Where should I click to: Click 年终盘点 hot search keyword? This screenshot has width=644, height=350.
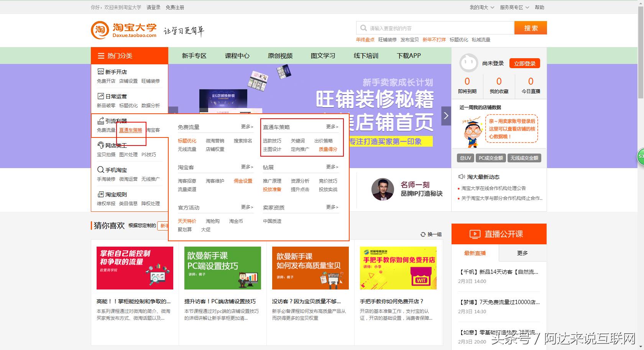pyautogui.click(x=365, y=40)
